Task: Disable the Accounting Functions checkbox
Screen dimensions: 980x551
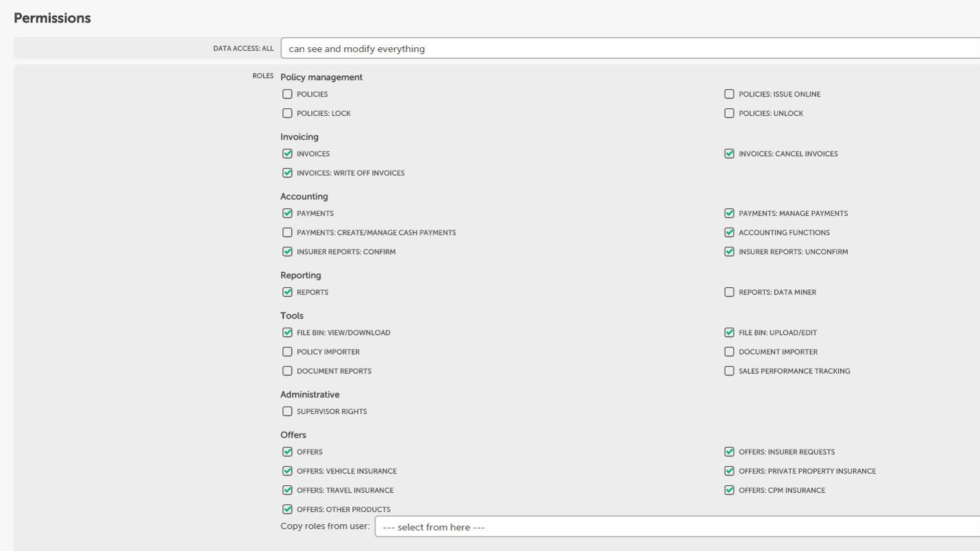Action: 729,233
